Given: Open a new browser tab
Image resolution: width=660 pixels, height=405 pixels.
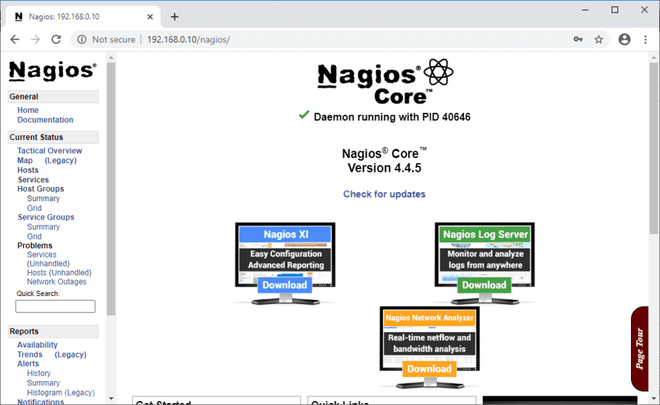Looking at the screenshot, I should 175,17.
